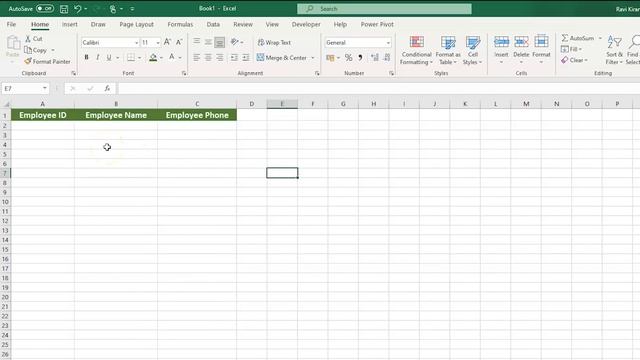Open the Fill dropdown

coord(571,49)
